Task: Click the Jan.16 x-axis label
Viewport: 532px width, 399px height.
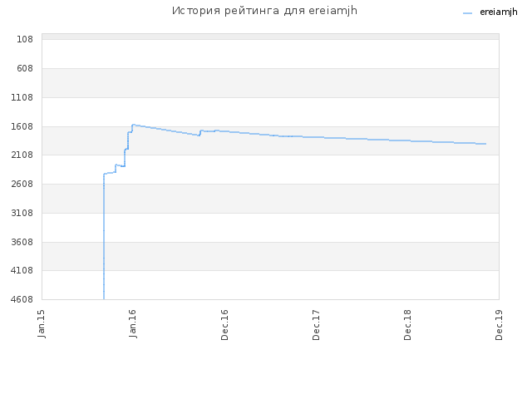Action: [133, 323]
